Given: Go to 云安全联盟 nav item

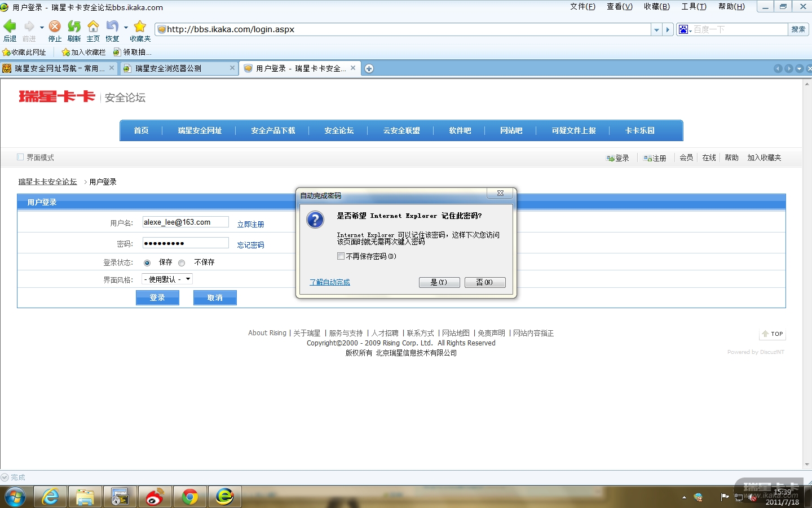Looking at the screenshot, I should click(x=401, y=130).
